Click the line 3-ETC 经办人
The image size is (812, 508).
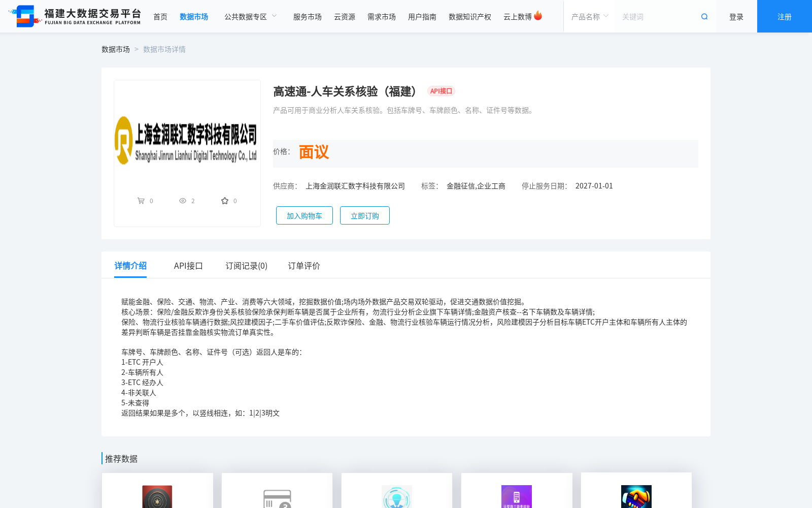(x=142, y=383)
